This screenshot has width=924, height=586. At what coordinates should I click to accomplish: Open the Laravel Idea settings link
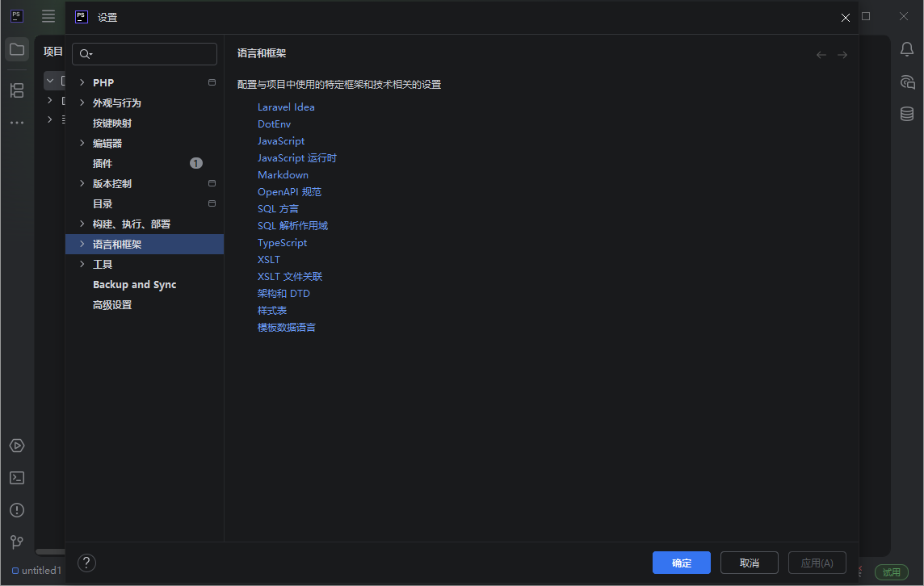click(286, 107)
